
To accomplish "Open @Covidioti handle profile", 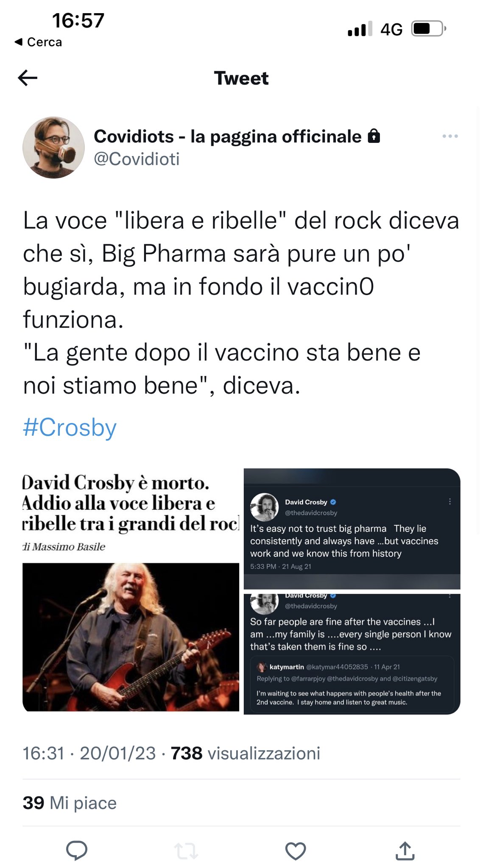I will click(137, 159).
